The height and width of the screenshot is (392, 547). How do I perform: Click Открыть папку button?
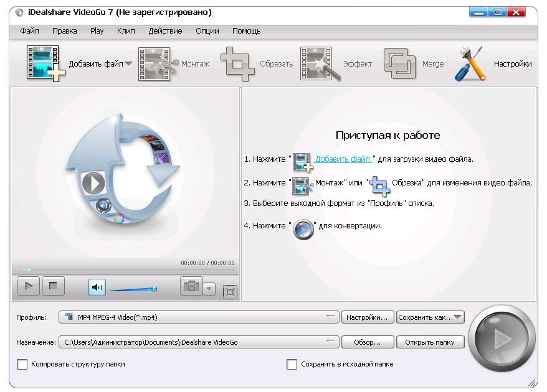430,342
